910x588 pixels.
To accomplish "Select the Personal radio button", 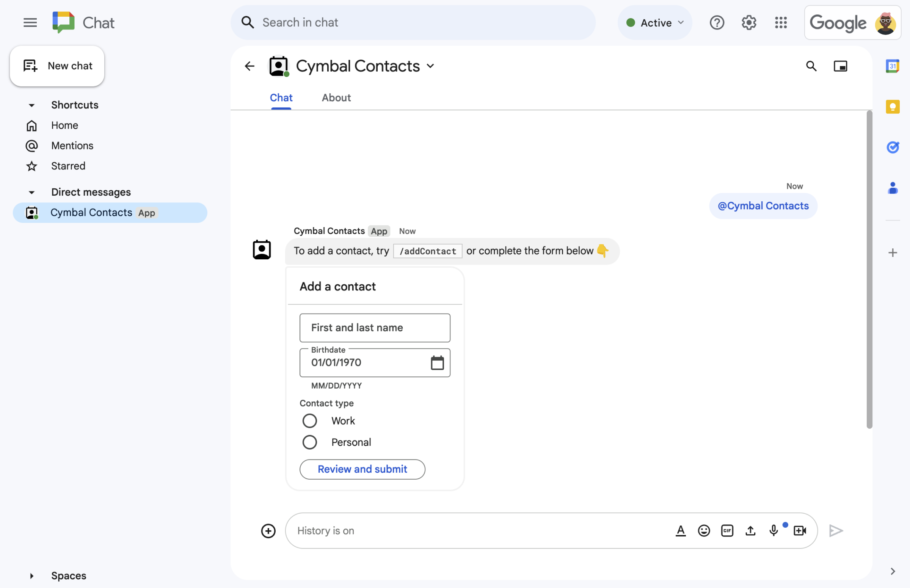I will [309, 442].
